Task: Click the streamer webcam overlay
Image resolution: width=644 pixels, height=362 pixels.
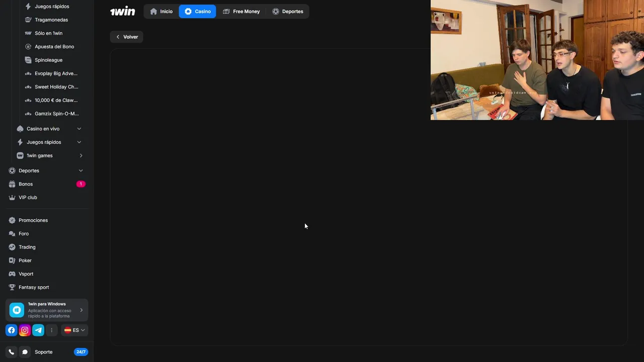Action: (537, 60)
